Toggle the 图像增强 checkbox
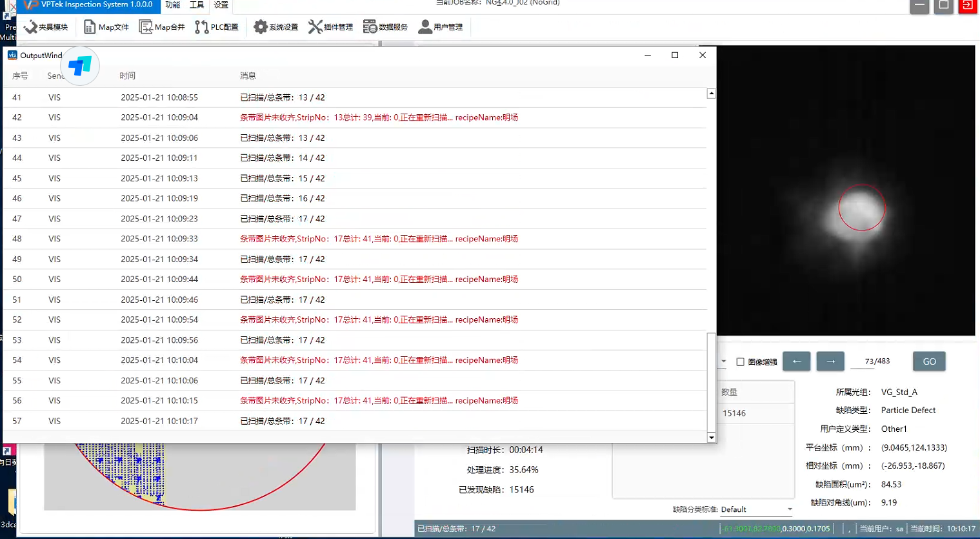The image size is (980, 539). [x=741, y=362]
